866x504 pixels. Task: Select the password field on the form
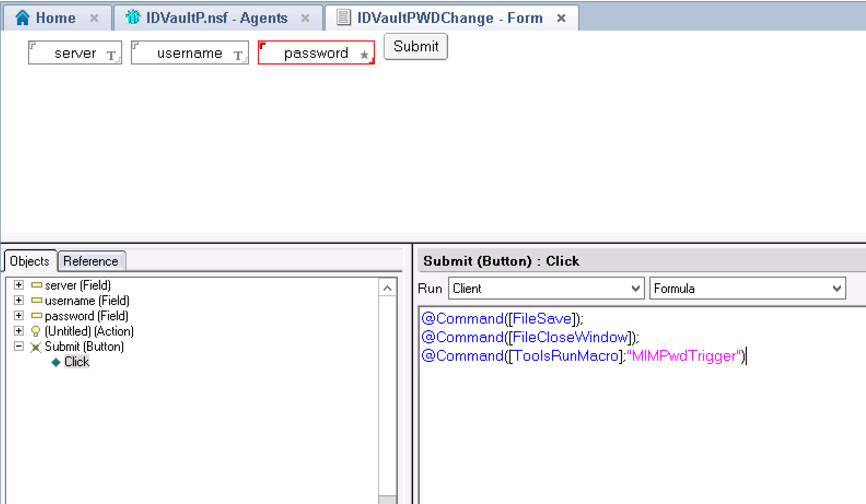click(316, 53)
